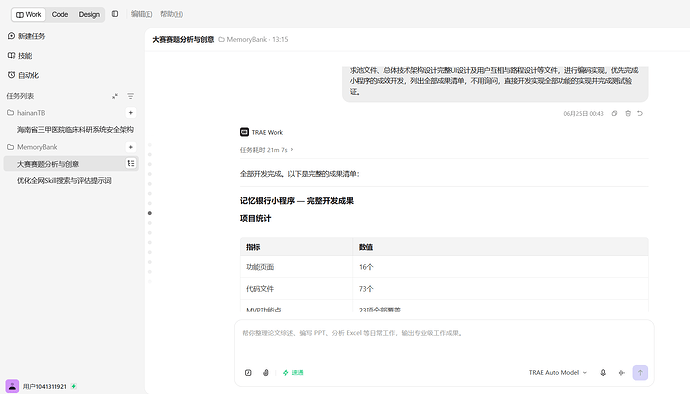Open the TRAE Auto Model dropdown

pyautogui.click(x=558, y=372)
